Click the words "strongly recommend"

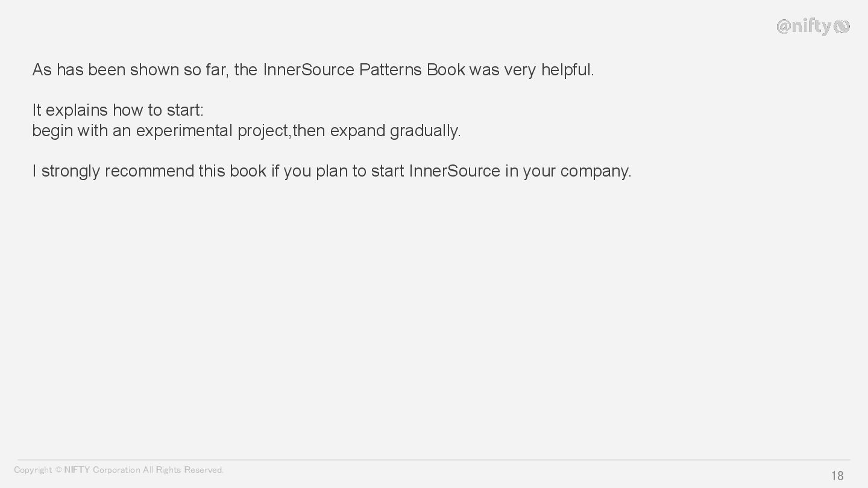tap(118, 171)
